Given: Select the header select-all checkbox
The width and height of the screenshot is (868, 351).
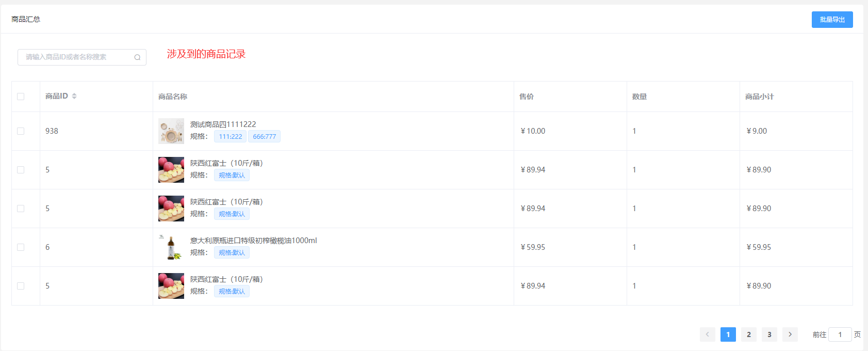Looking at the screenshot, I should (x=21, y=97).
